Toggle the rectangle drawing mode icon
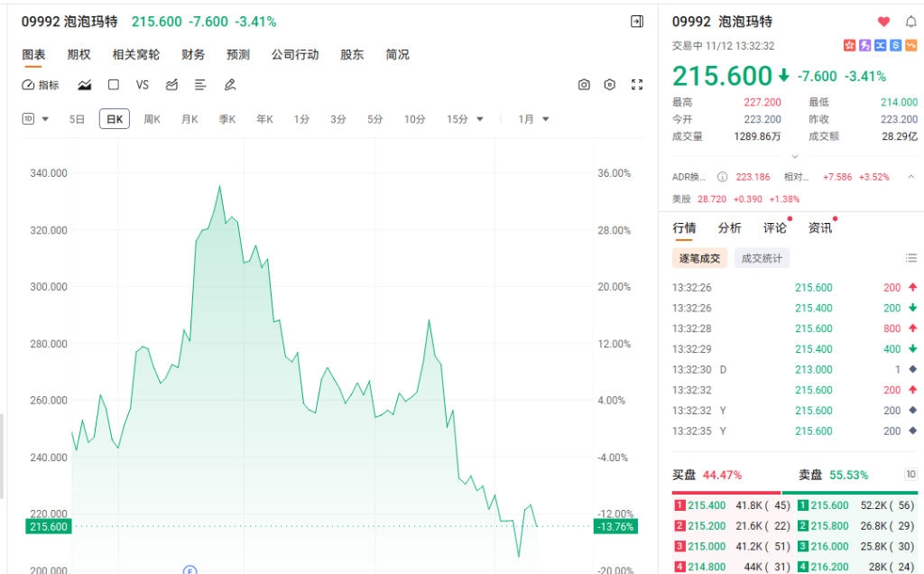Viewport: 924px width, 574px height. coord(113,84)
